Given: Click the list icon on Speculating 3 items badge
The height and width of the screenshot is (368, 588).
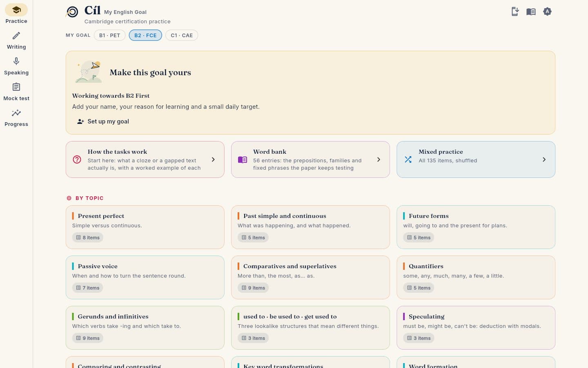Looking at the screenshot, I should pos(409,338).
